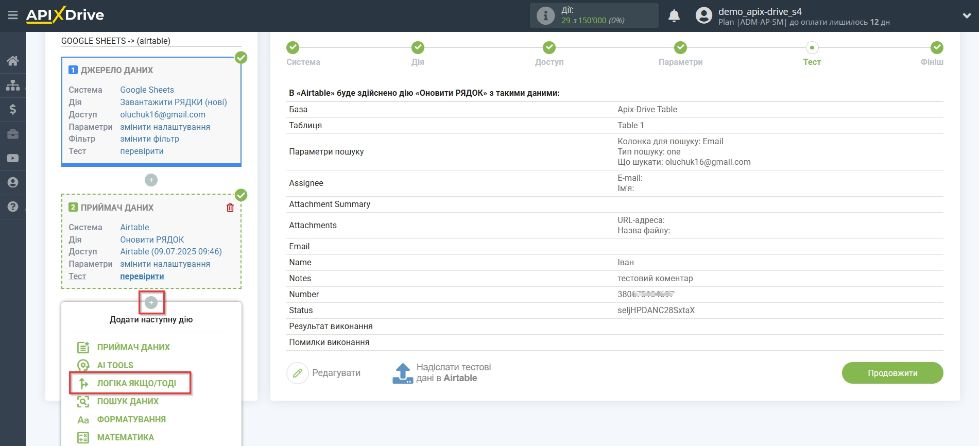
Task: Click connection title GOOGLE SHEETS -> (airtable)
Action: point(116,41)
